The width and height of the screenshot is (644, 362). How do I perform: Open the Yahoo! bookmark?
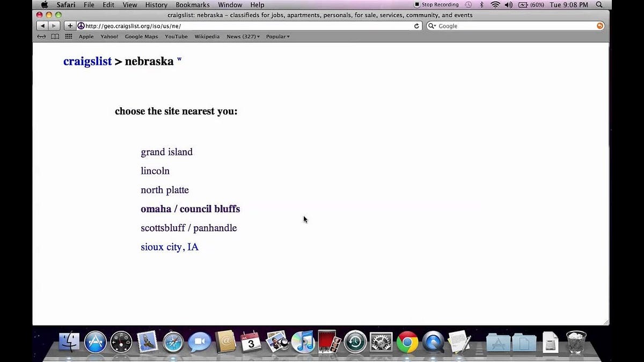[x=109, y=36]
